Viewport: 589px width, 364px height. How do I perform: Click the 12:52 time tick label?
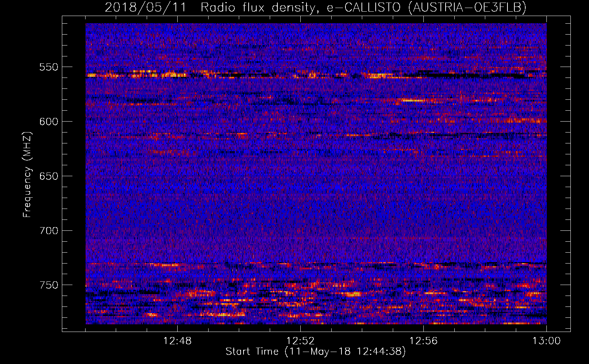pyautogui.click(x=301, y=341)
